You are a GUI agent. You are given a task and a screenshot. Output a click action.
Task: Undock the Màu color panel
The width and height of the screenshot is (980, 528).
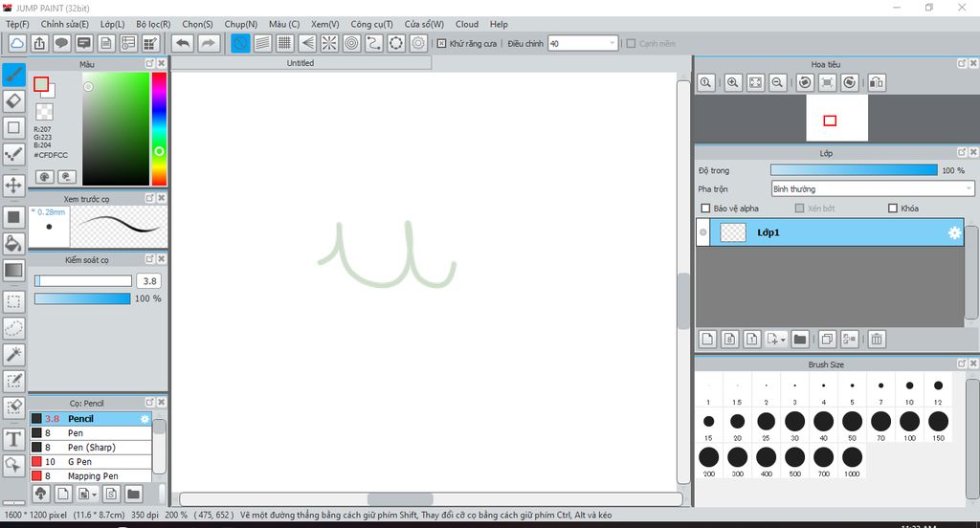pos(150,63)
